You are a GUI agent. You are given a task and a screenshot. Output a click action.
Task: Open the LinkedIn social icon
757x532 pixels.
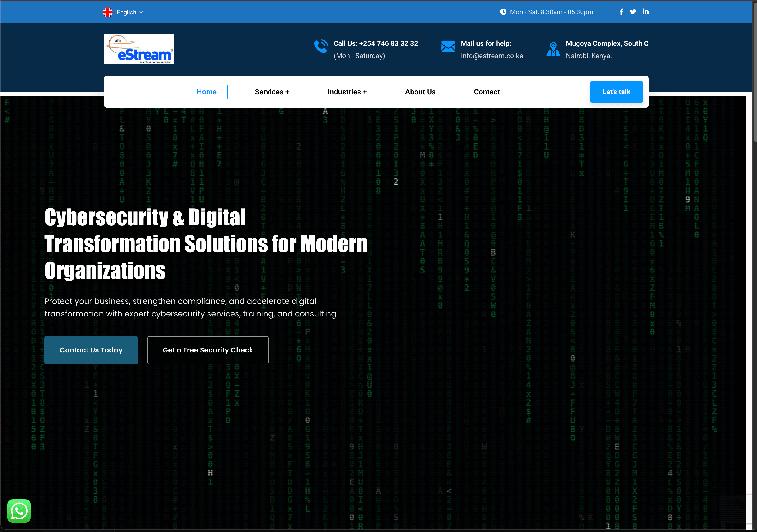click(646, 12)
